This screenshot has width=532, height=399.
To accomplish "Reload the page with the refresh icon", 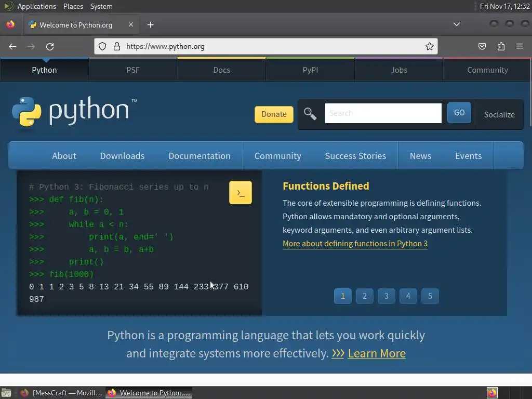I will tap(50, 46).
